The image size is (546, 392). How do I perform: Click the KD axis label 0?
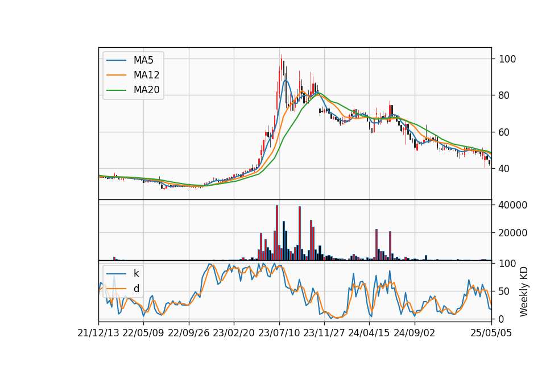pyautogui.click(x=502, y=319)
